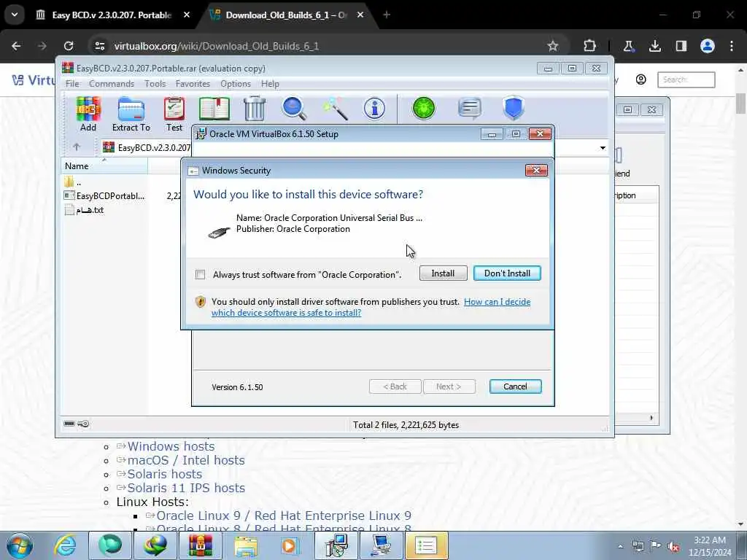Open the Windows hosts link
This screenshot has width=747, height=560.
(171, 447)
